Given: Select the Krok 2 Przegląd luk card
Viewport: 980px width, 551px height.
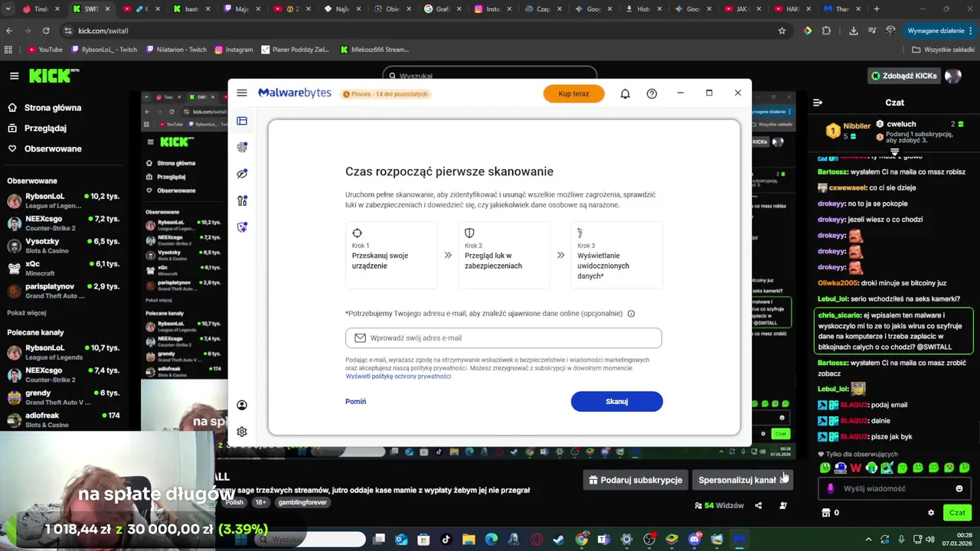Looking at the screenshot, I should click(504, 255).
